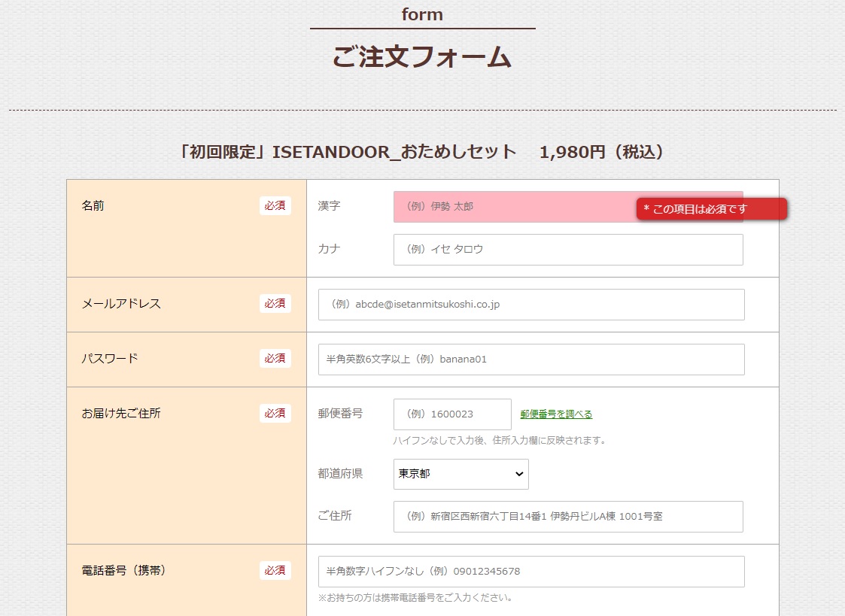Click the ご注文フォーム heading
The width and height of the screenshot is (845, 616).
pos(422,57)
